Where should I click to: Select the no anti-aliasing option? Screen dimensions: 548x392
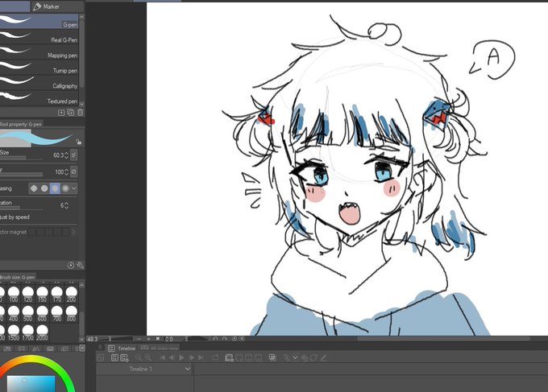[34, 188]
